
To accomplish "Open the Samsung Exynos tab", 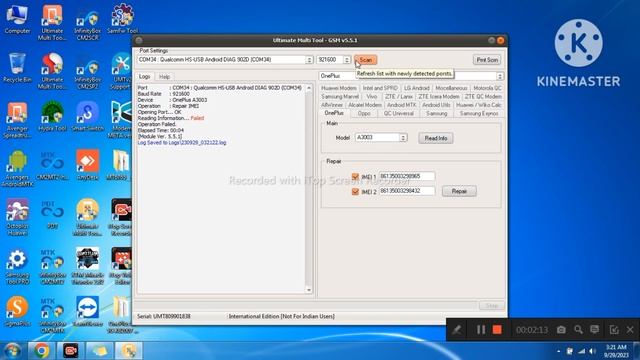I will pyautogui.click(x=479, y=113).
